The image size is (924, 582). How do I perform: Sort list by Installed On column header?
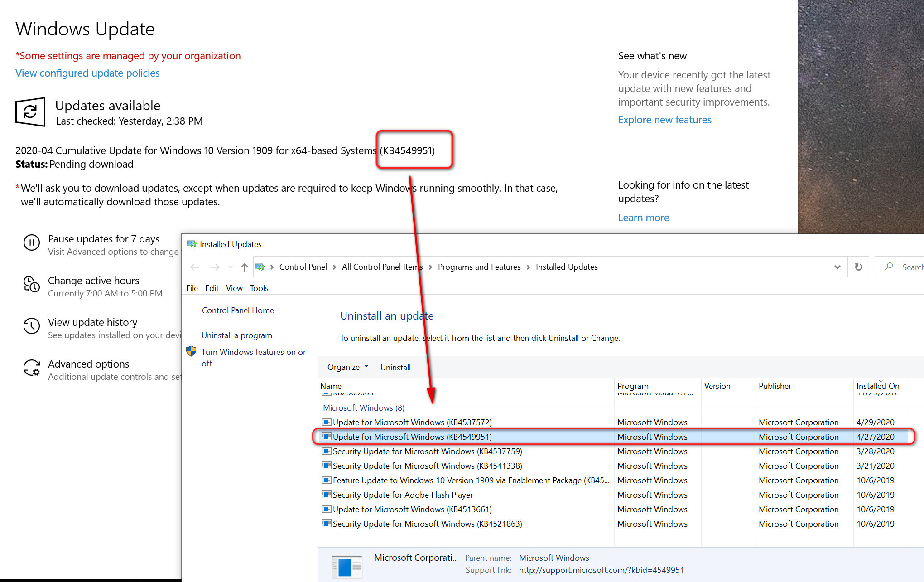(x=877, y=386)
